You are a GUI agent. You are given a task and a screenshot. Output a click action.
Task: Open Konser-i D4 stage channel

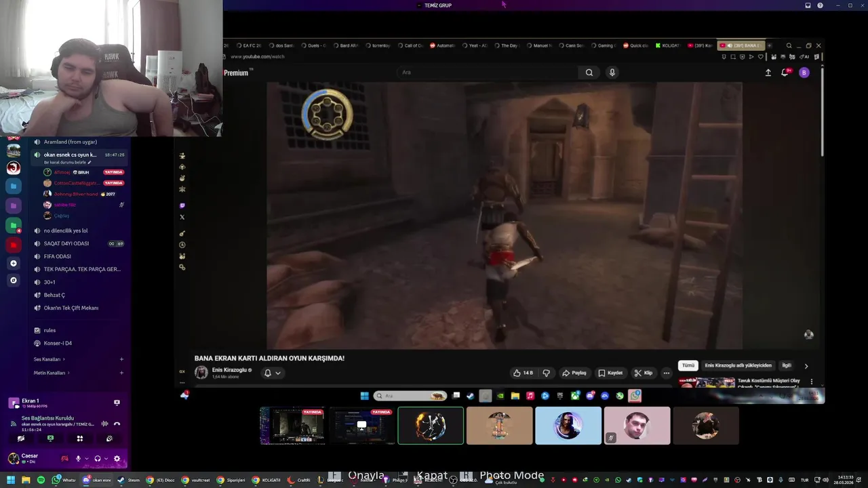58,343
